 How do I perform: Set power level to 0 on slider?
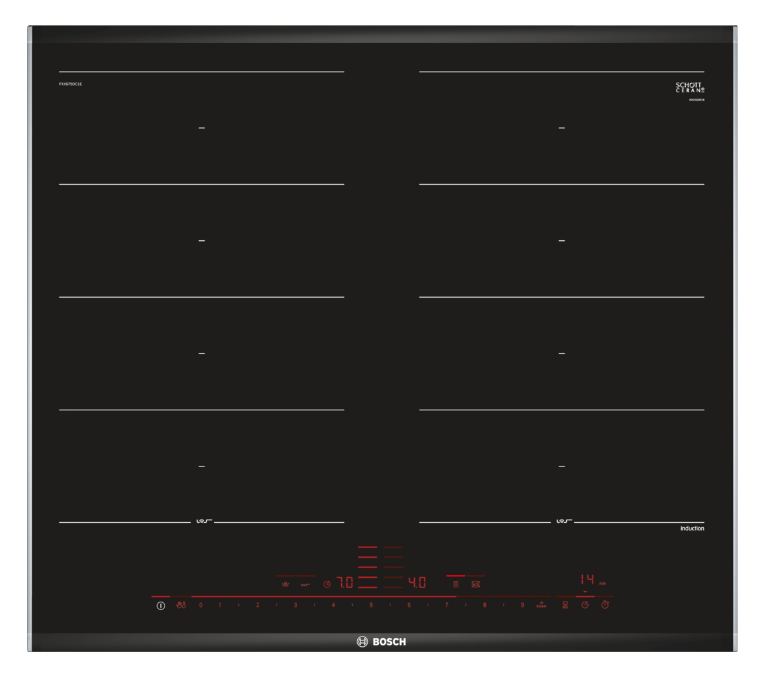[201, 606]
